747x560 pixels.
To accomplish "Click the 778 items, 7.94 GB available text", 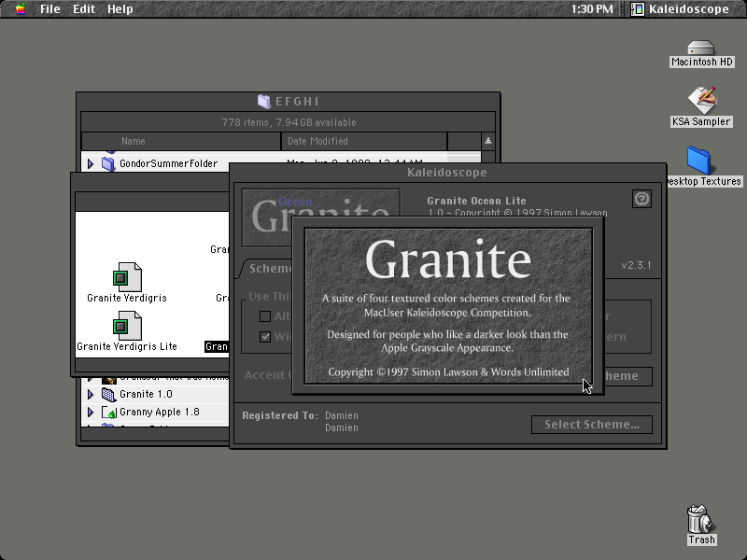I will [289, 122].
